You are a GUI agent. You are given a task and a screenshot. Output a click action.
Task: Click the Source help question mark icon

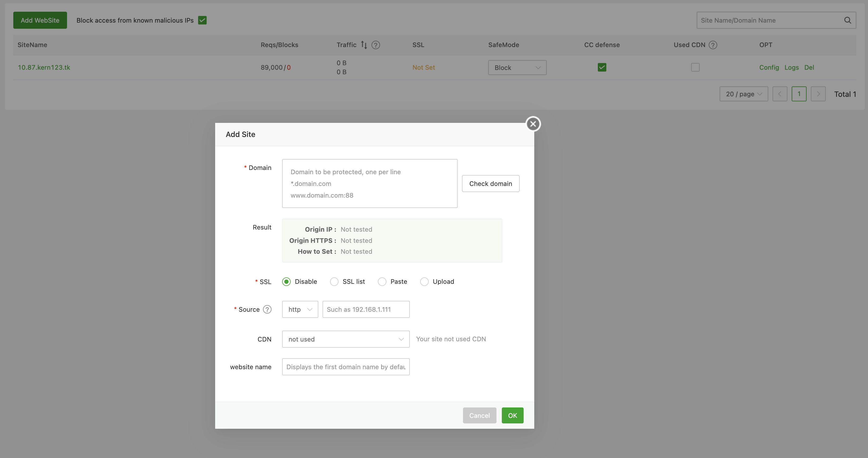(267, 309)
